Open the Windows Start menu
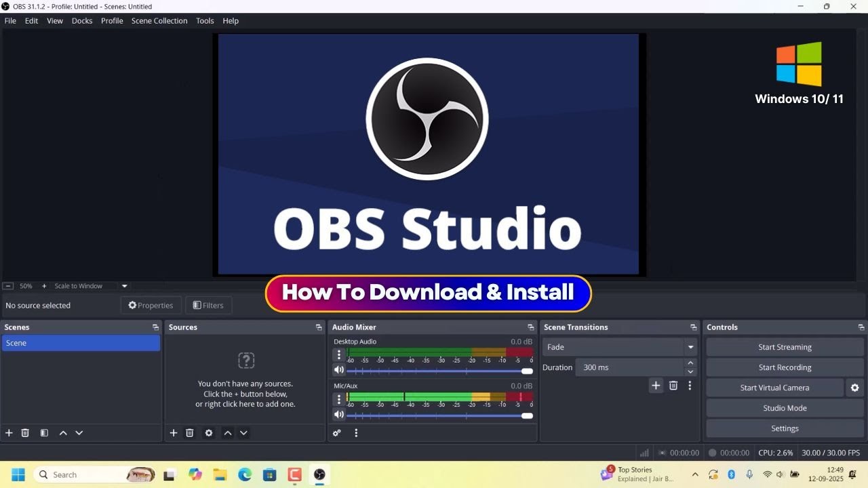Image resolution: width=868 pixels, height=488 pixels. (18, 474)
